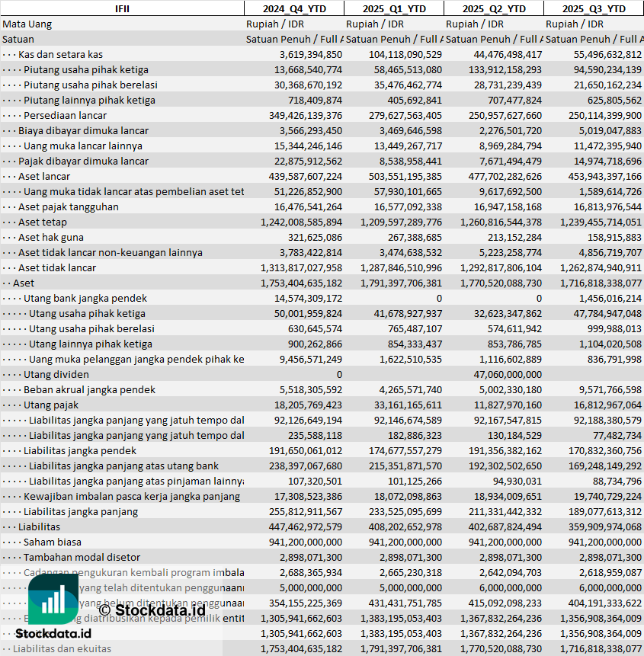Image resolution: width=644 pixels, height=656 pixels.
Task: Click the Aset lancar row label
Action: click(44, 177)
